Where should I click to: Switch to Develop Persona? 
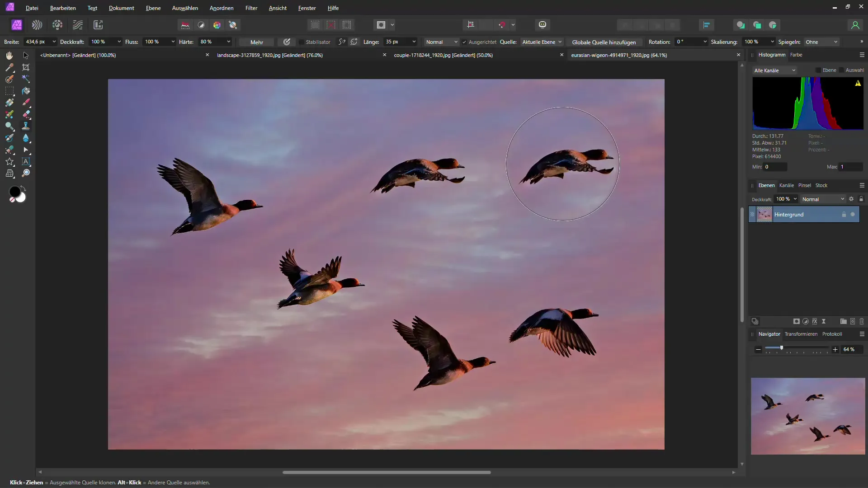point(57,25)
